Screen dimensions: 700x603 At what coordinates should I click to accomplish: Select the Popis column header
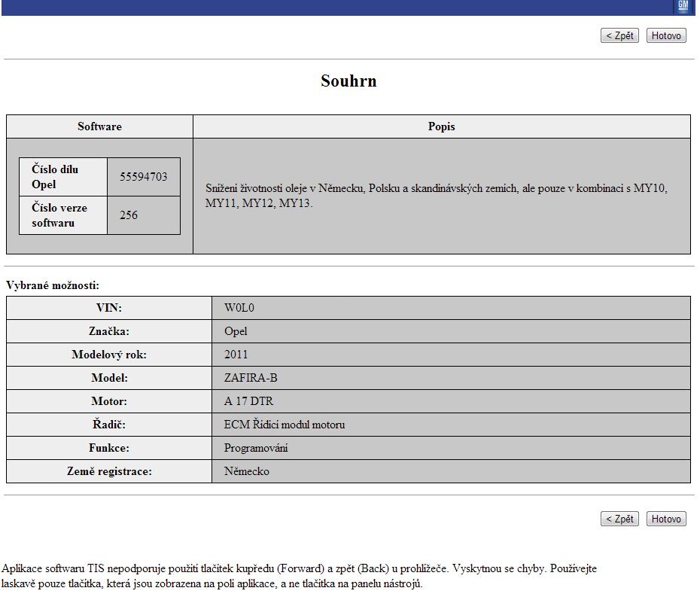pyautogui.click(x=441, y=126)
